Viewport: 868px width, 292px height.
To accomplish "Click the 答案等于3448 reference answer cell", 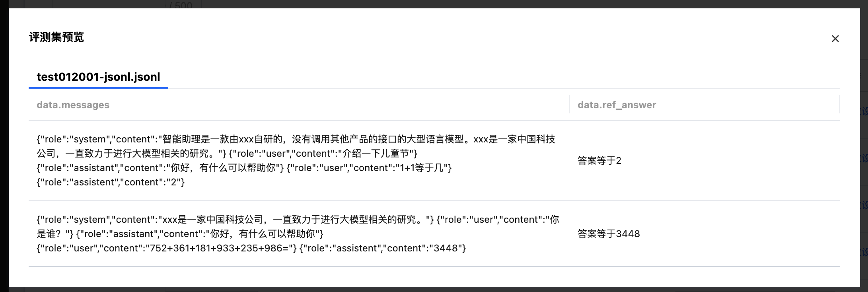I will (x=608, y=234).
